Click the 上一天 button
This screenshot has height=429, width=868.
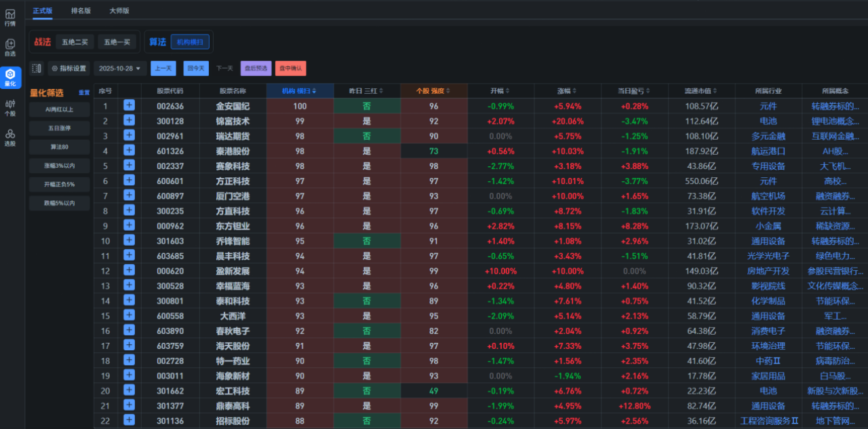(163, 69)
